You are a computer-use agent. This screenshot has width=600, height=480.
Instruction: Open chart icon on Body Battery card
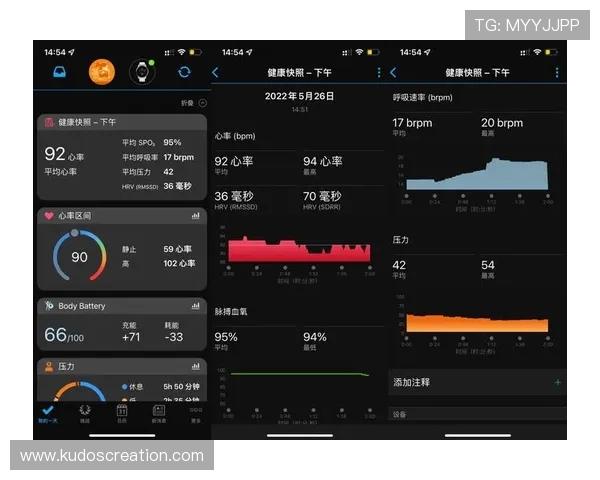coord(196,306)
